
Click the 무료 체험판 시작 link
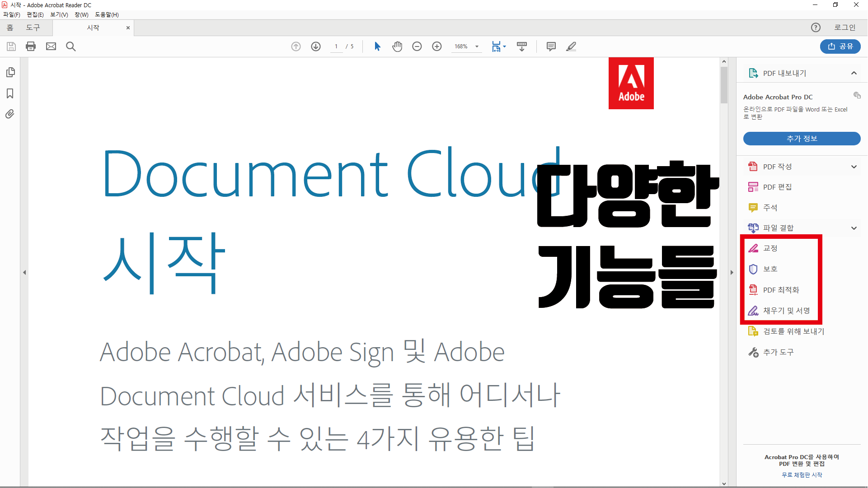[x=802, y=475]
